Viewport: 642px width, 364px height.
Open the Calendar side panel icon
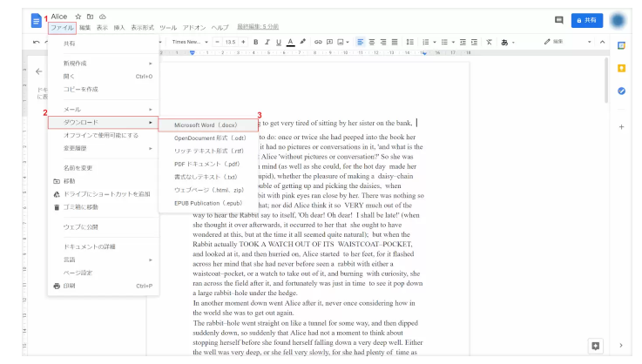pos(621,45)
